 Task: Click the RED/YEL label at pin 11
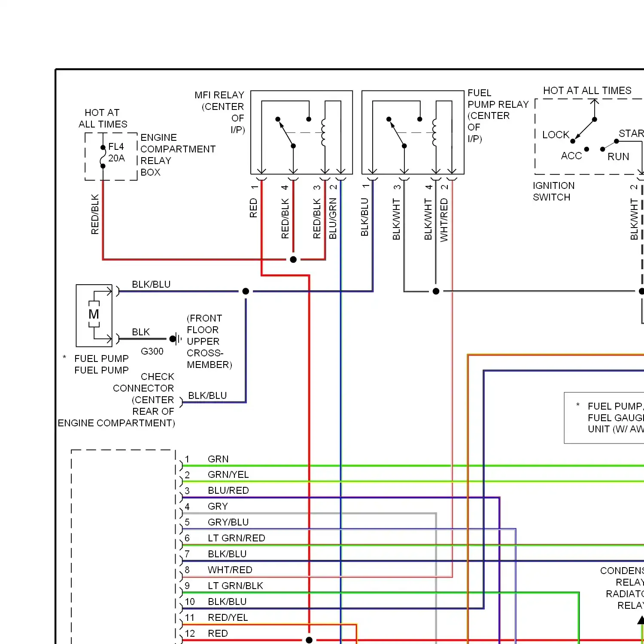[x=228, y=617]
